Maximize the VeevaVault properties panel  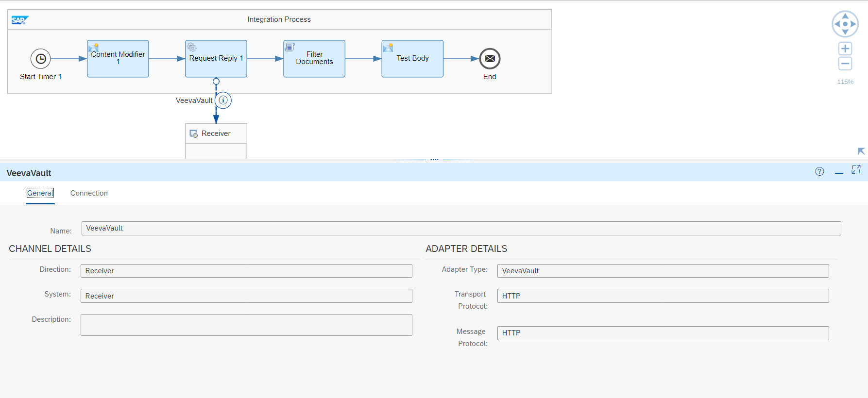[x=856, y=169]
